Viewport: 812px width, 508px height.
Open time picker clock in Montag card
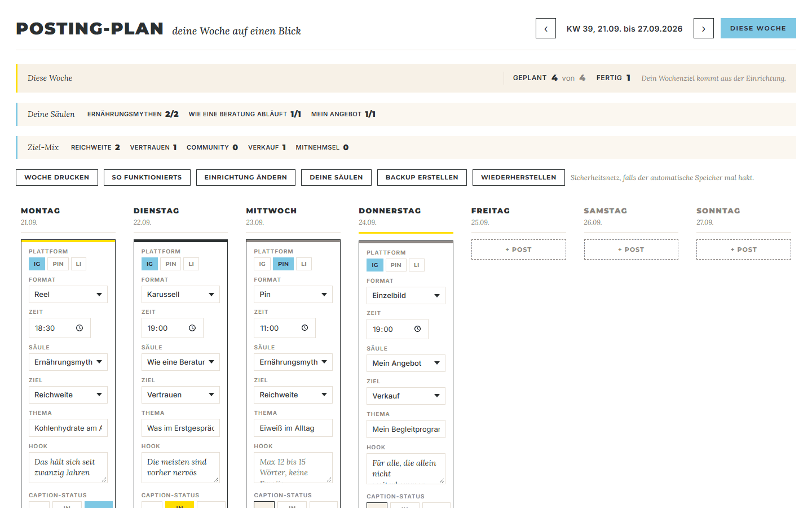click(80, 328)
